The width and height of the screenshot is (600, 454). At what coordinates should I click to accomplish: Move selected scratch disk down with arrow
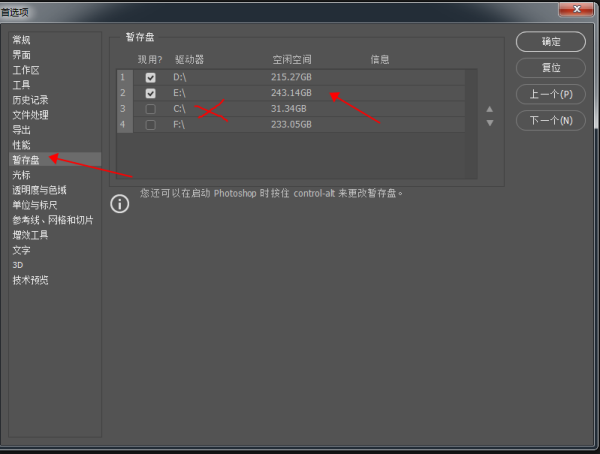pos(489,123)
